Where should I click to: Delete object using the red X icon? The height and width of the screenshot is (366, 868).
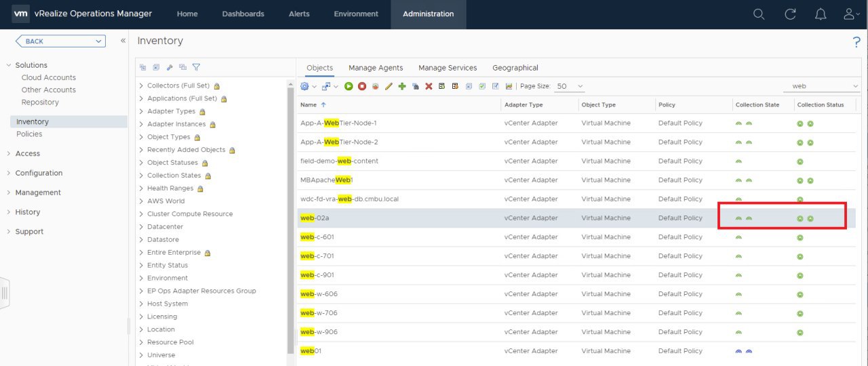pyautogui.click(x=429, y=86)
